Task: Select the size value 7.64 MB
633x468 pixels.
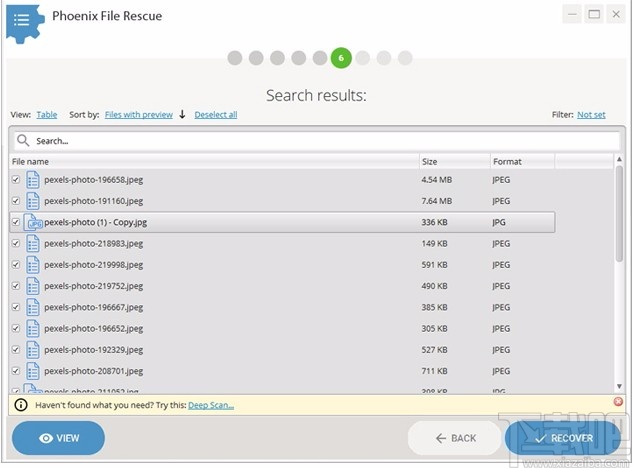Action: 436,201
